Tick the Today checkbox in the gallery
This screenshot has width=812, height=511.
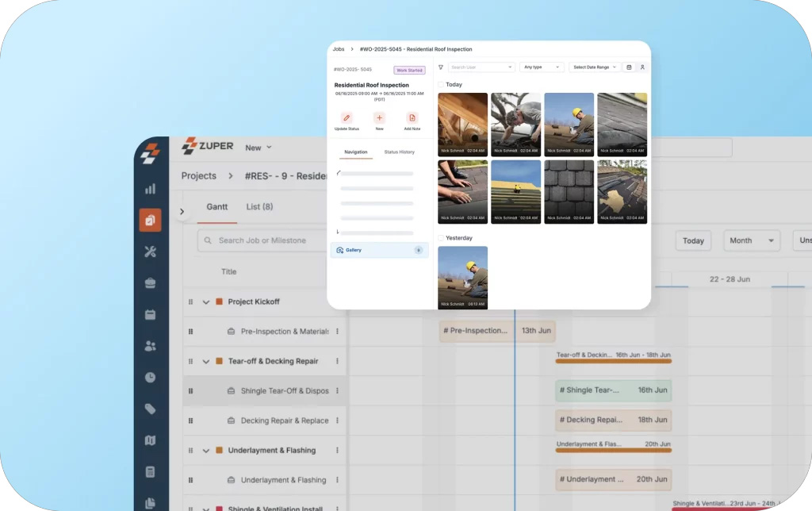[442, 84]
